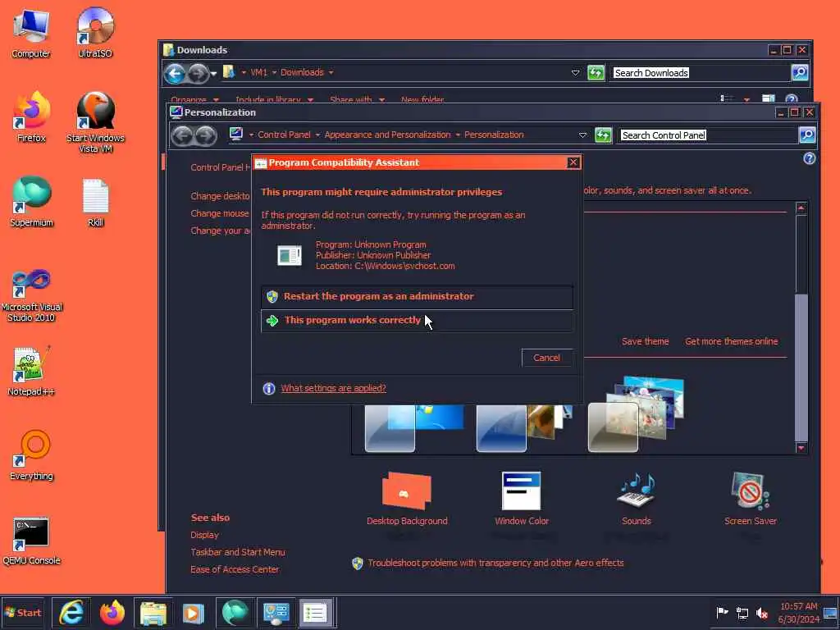Open the Troubleshoot transparency and Aero effects link

495,563
